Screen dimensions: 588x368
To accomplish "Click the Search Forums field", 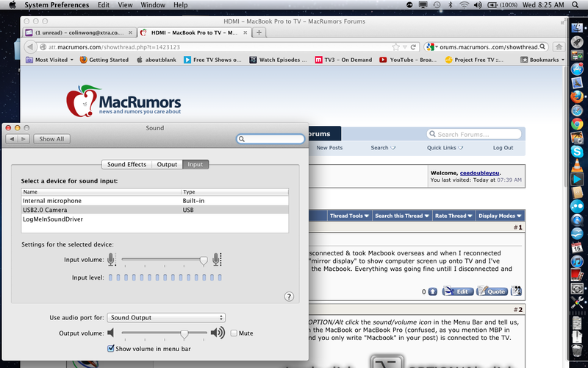I will coord(474,134).
